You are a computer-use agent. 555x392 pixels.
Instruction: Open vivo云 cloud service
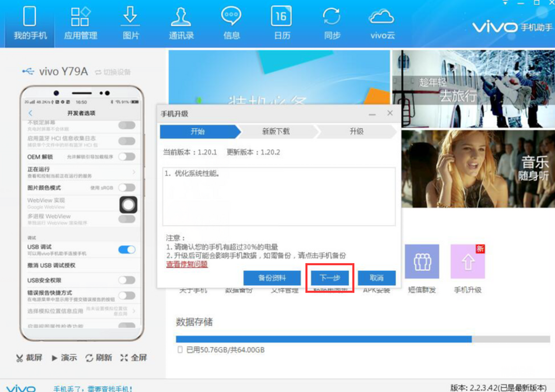click(x=382, y=23)
